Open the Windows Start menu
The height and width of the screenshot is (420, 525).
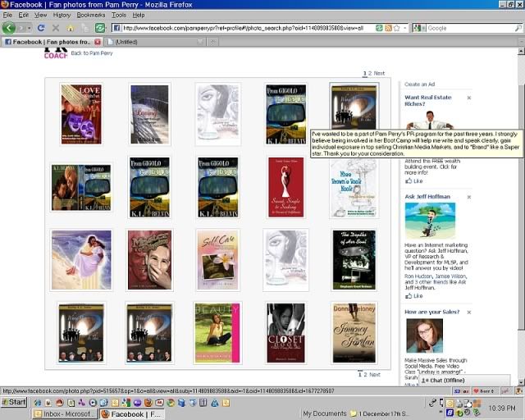click(x=13, y=402)
